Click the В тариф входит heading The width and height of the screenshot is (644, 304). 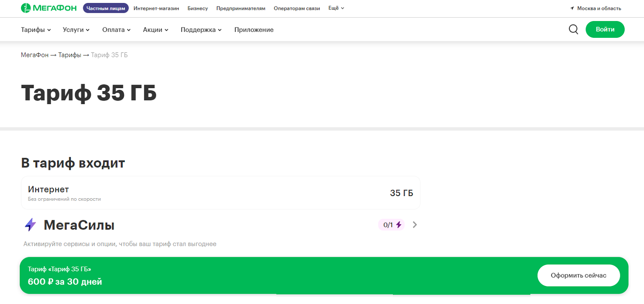pos(73,163)
